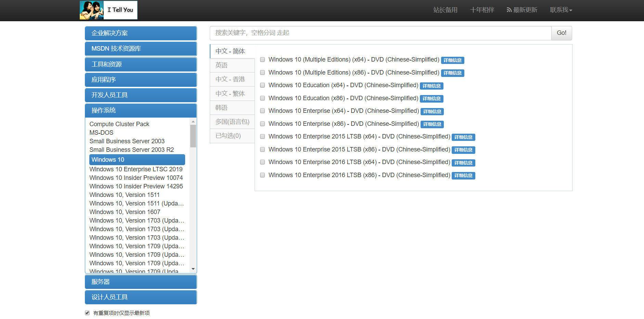Show 详细信息 for Education x86
The height and width of the screenshot is (319, 644).
(432, 98)
